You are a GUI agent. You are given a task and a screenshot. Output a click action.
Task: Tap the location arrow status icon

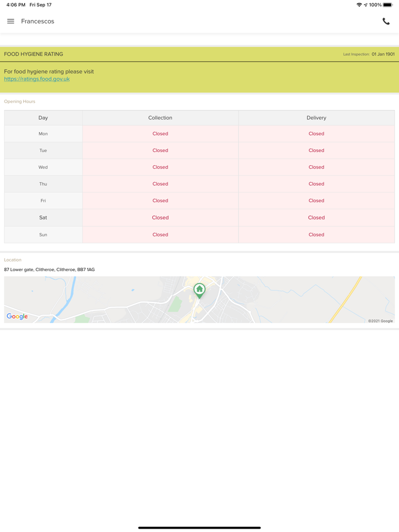(x=365, y=5)
